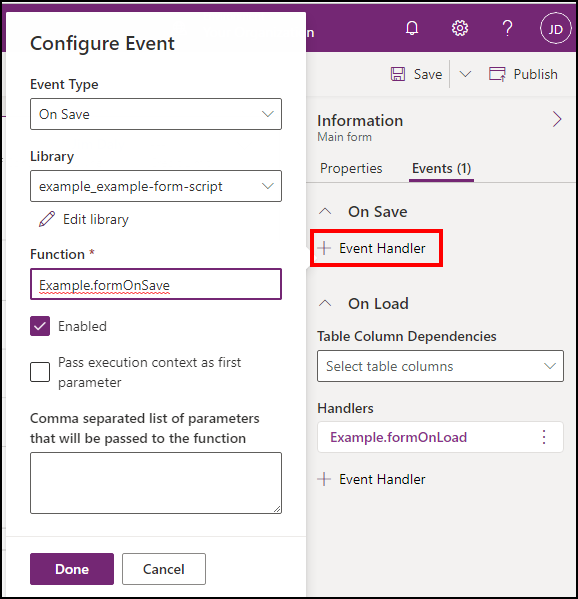Open the JD account avatar
The image size is (578, 599).
point(555,28)
